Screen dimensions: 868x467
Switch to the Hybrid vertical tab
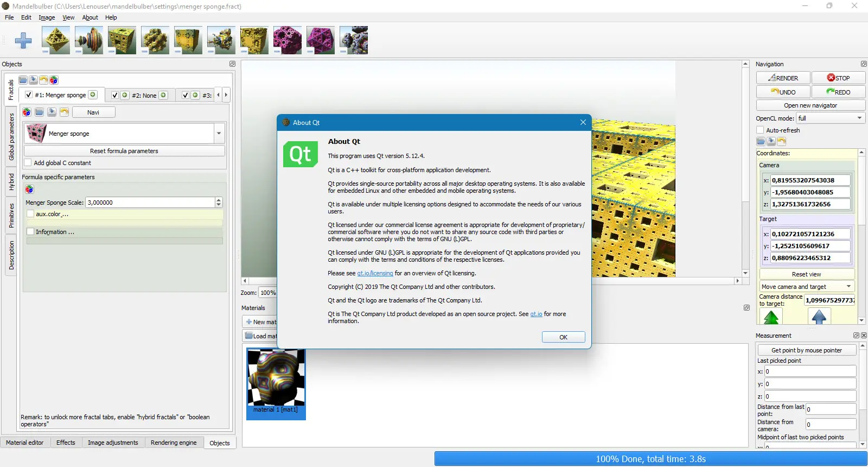(x=11, y=182)
